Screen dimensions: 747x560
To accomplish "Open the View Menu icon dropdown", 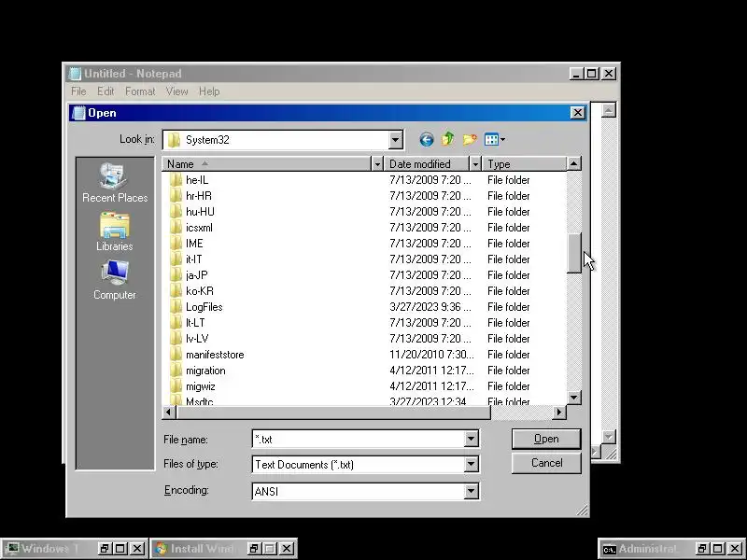I will 495,139.
